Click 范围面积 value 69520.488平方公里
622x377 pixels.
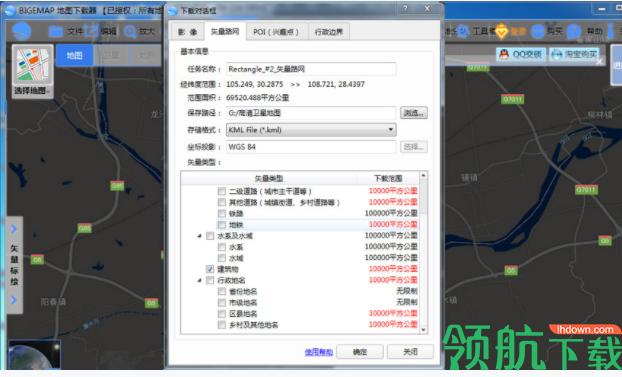[x=257, y=98]
